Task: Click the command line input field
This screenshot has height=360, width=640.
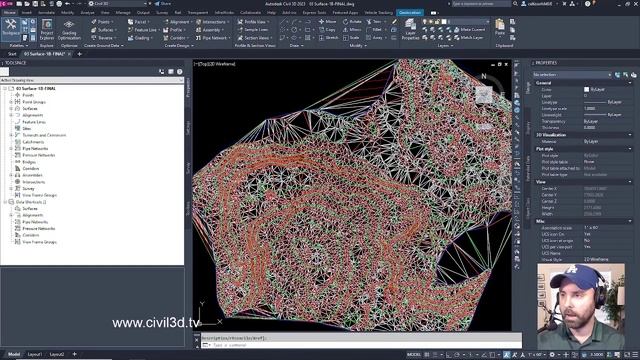Action: click(x=361, y=345)
